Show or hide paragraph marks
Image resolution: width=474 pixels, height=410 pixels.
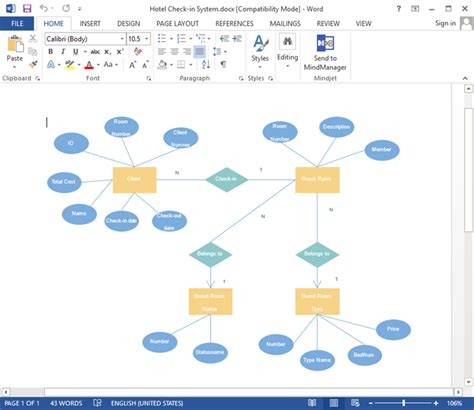223,64
